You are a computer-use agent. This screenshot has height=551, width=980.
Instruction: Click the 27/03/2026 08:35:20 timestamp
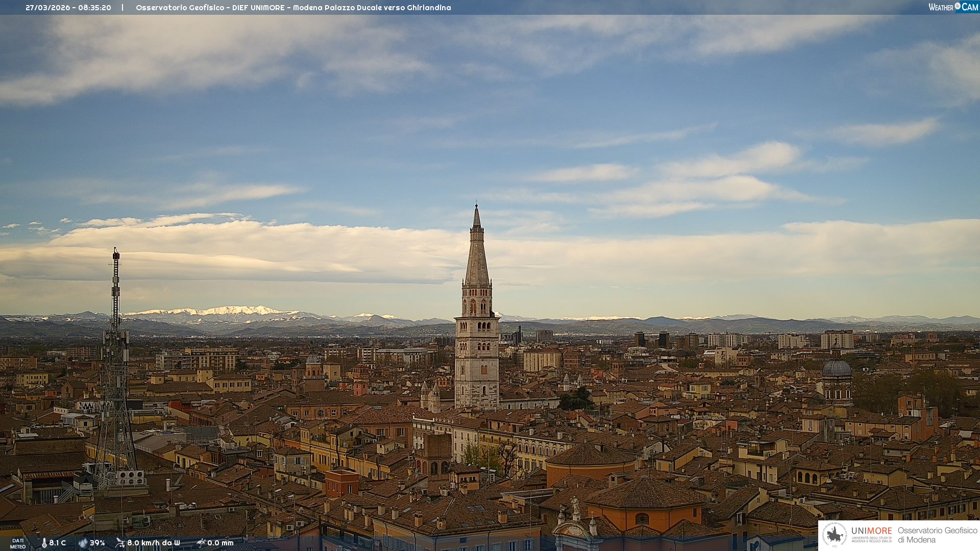pos(68,8)
